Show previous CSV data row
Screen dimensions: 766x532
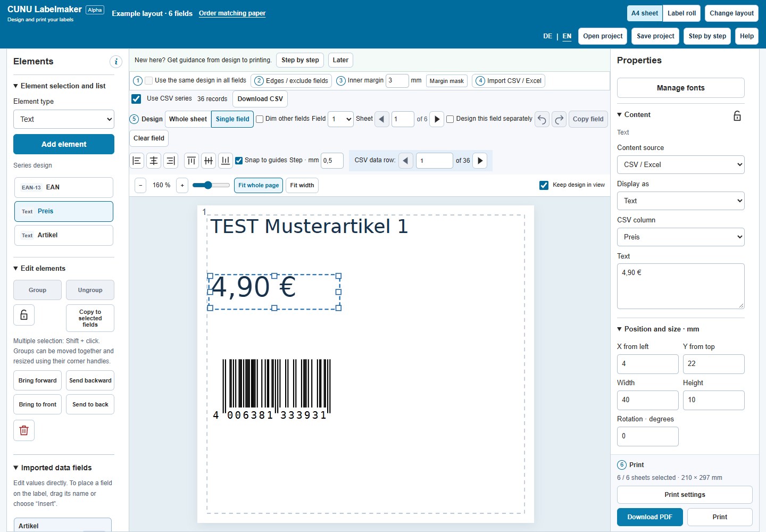406,161
